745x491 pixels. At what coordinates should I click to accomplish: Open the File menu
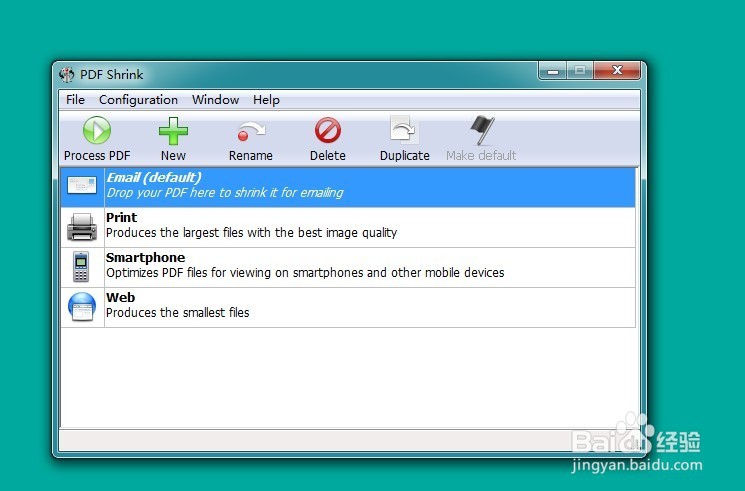click(x=75, y=100)
